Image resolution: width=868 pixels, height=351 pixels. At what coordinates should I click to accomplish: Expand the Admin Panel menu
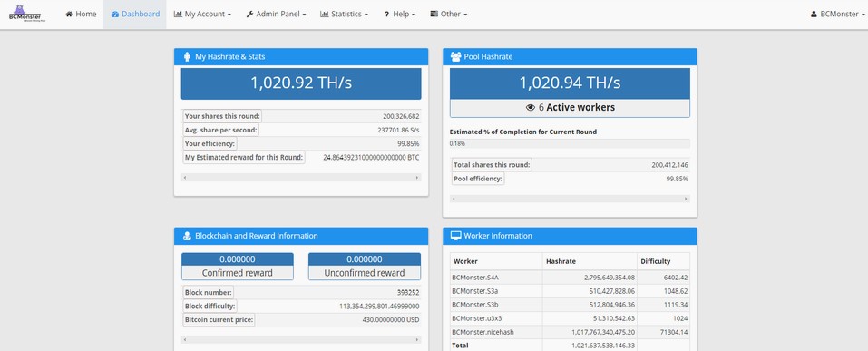point(277,15)
